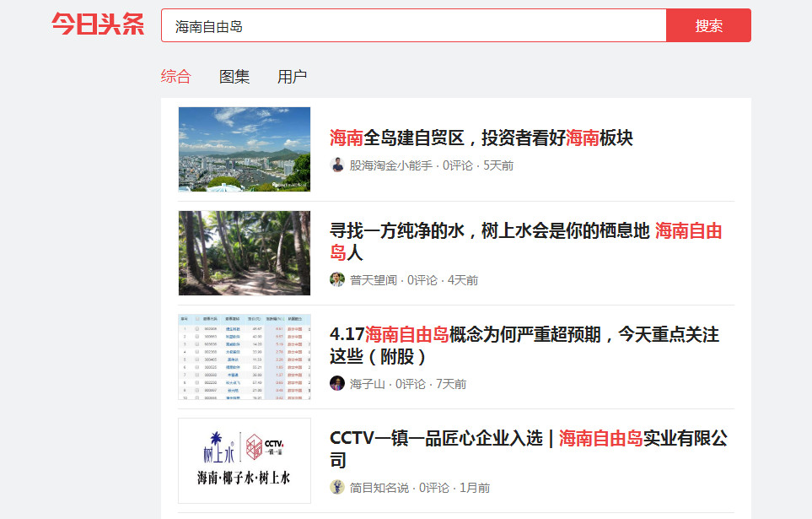This screenshot has height=519, width=812.
Task: Open article 海南全岛建自贸区，投资者看好海南板块
Action: pyautogui.click(x=481, y=138)
